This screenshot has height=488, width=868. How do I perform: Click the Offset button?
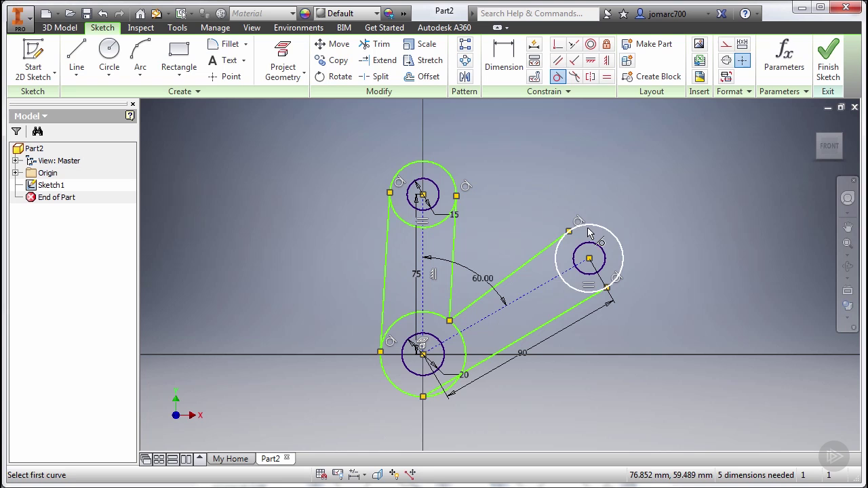pos(422,77)
